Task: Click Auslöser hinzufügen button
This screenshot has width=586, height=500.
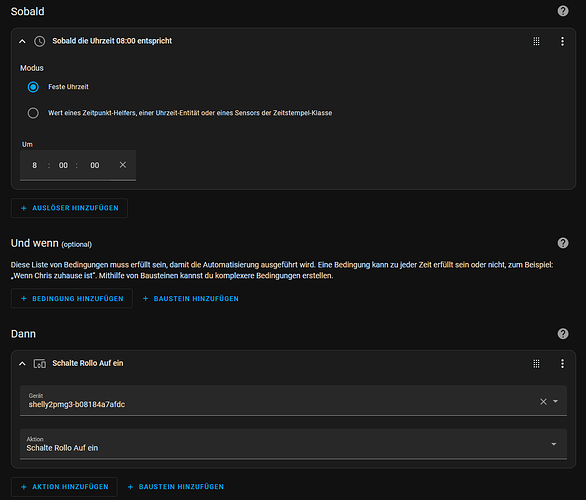Action: 70,208
